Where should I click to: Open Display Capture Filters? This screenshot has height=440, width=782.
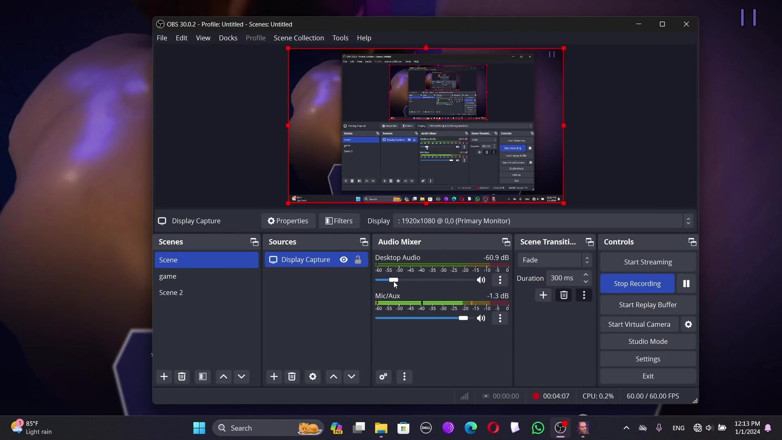click(x=339, y=221)
